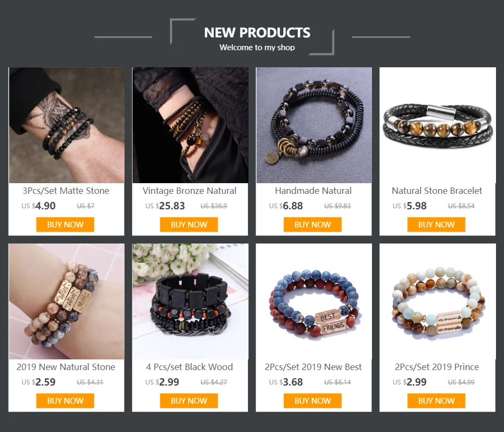Buy the 2Pcs/Set 2019 Prince bracelets

click(437, 401)
